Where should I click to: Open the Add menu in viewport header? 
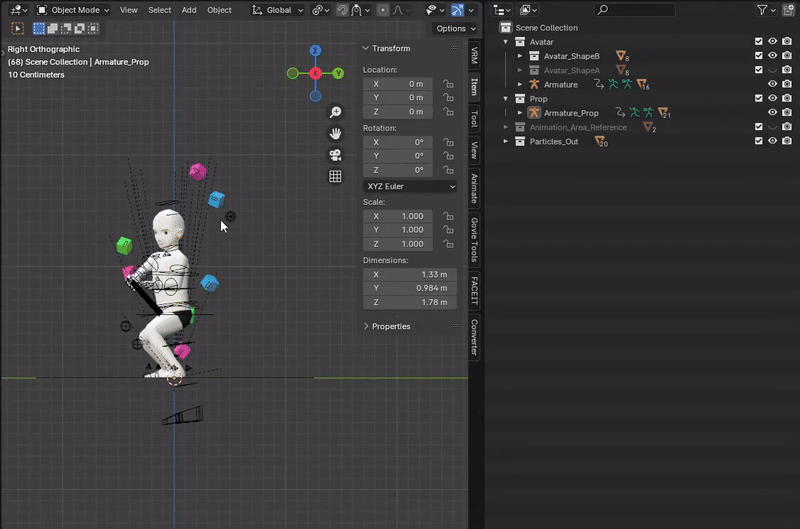point(189,10)
